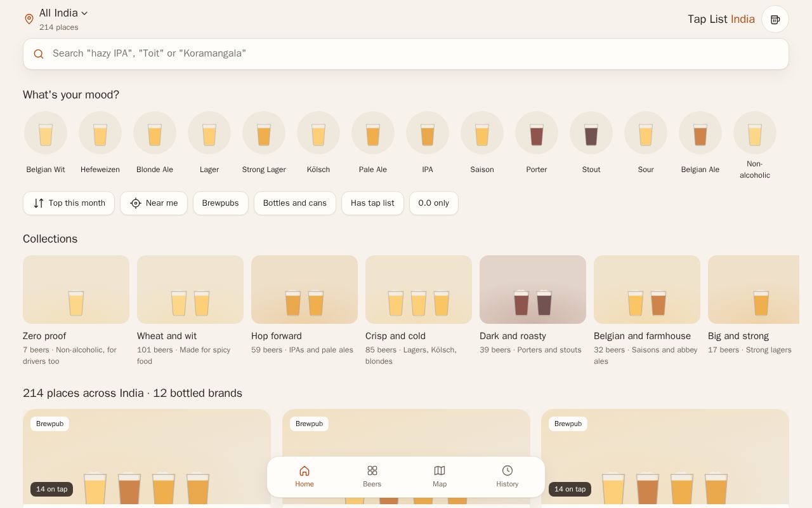812x508 pixels.
Task: Select the Porter mood icon
Action: pyautogui.click(x=537, y=133)
